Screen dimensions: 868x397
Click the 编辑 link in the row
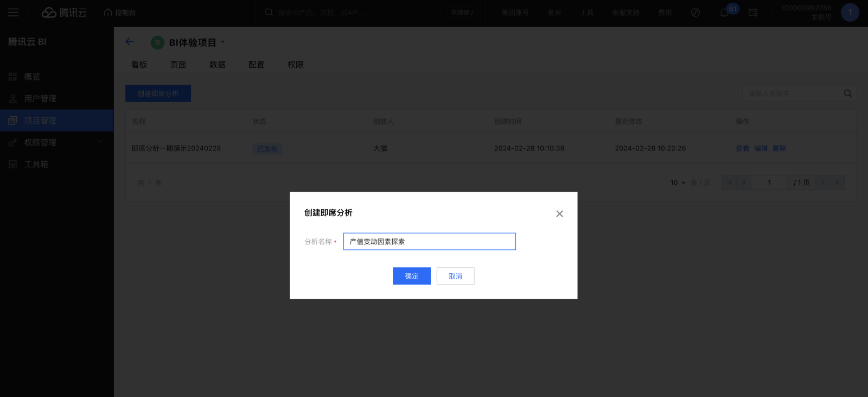click(x=761, y=148)
